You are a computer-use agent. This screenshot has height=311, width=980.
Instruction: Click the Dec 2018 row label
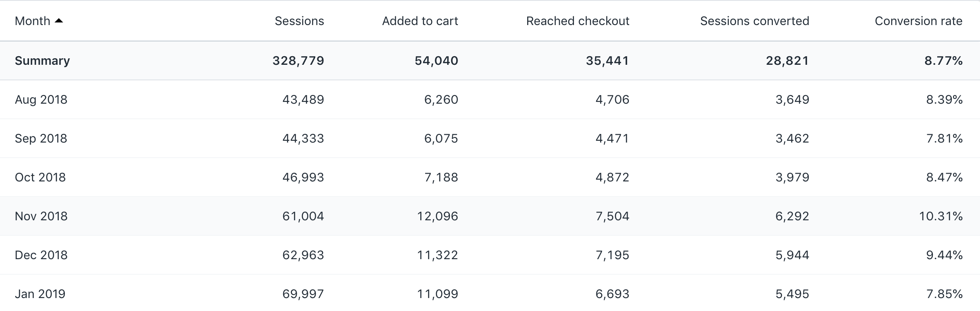41,255
